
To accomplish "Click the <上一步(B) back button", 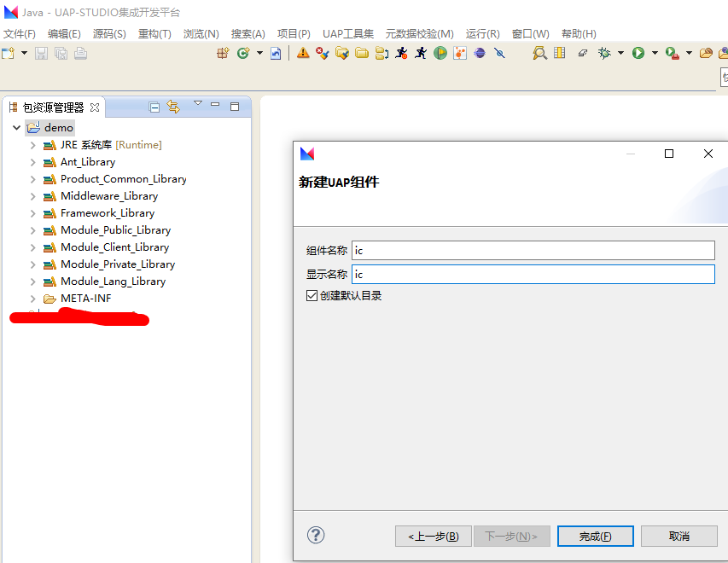I will (x=434, y=536).
